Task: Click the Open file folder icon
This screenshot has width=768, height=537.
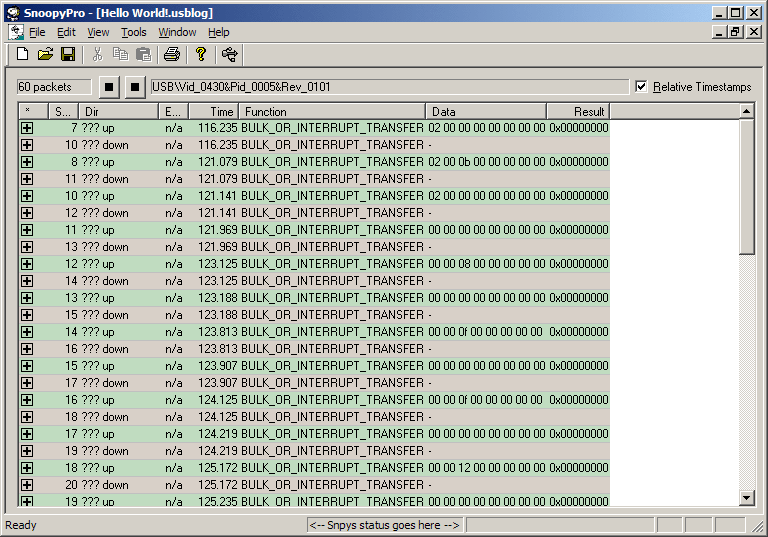Action: pyautogui.click(x=45, y=54)
